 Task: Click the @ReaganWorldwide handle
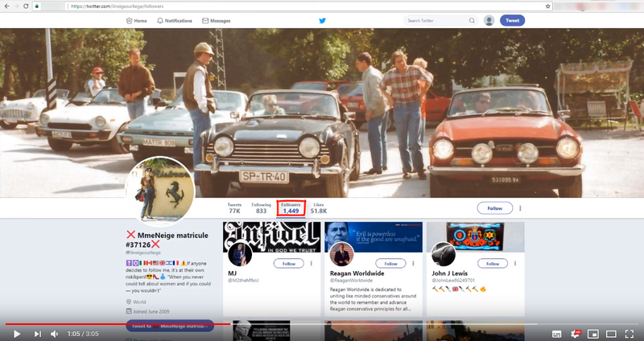tap(351, 281)
